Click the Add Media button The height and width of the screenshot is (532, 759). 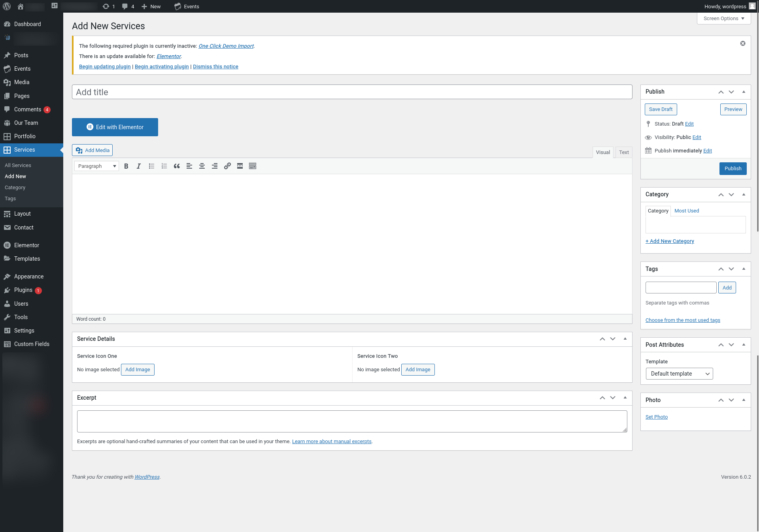coord(93,150)
